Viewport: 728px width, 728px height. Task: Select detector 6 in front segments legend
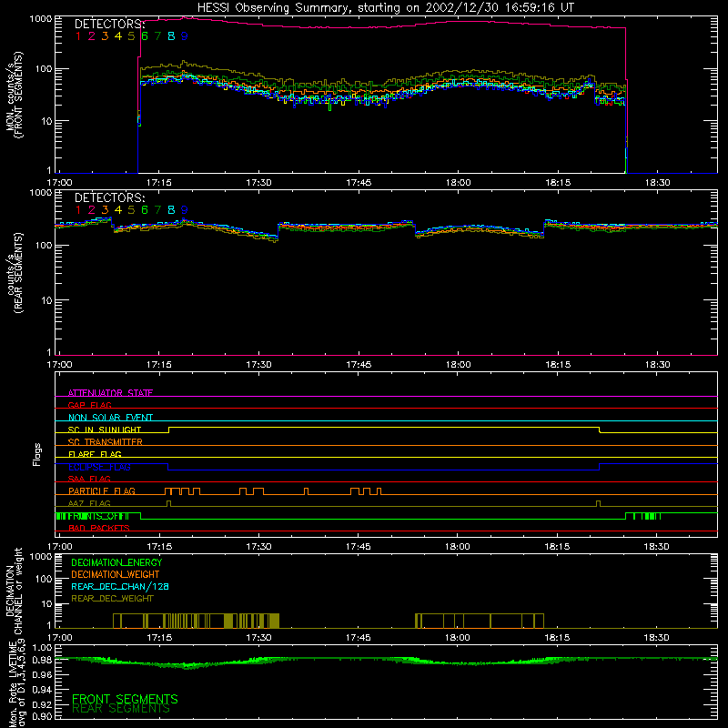(x=145, y=36)
